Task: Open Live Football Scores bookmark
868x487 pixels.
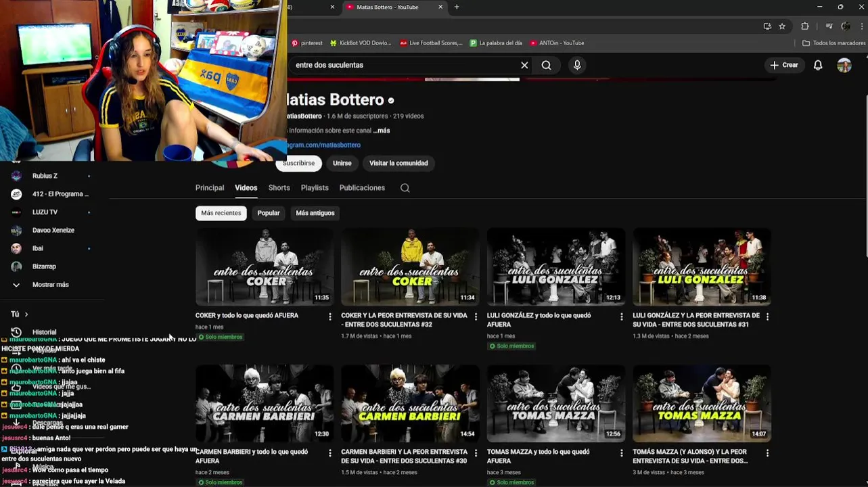Action: pyautogui.click(x=431, y=43)
